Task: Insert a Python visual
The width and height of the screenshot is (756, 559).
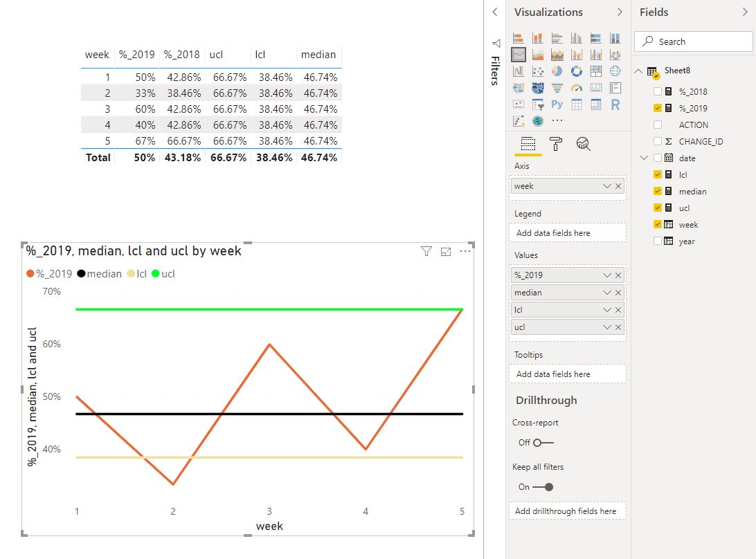Action: pyautogui.click(x=557, y=104)
